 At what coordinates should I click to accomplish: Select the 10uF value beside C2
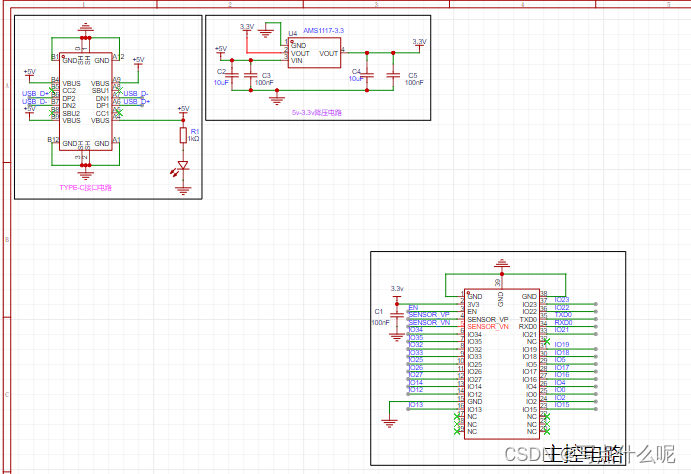[x=221, y=82]
